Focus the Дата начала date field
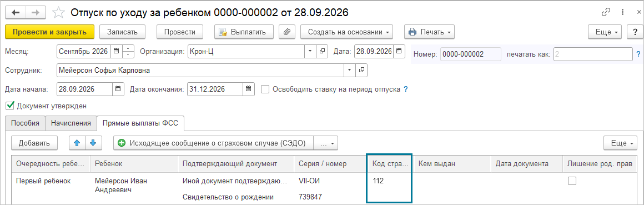 pyautogui.click(x=84, y=88)
